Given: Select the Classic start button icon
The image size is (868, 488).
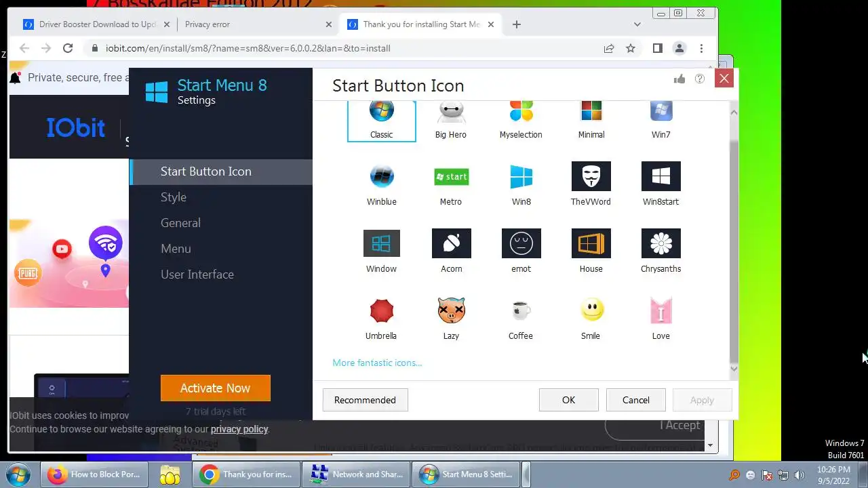Looking at the screenshot, I should (x=381, y=121).
